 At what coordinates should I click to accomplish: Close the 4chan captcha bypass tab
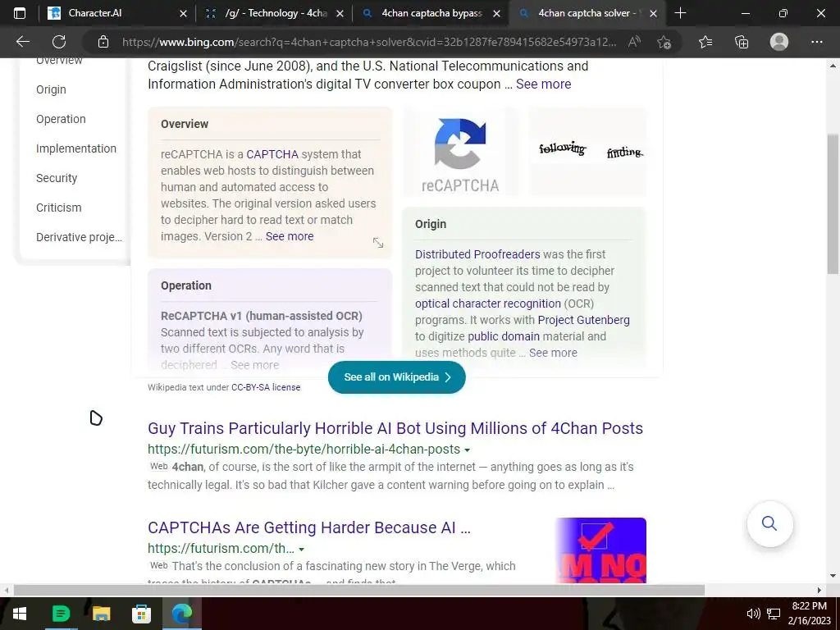coord(496,13)
